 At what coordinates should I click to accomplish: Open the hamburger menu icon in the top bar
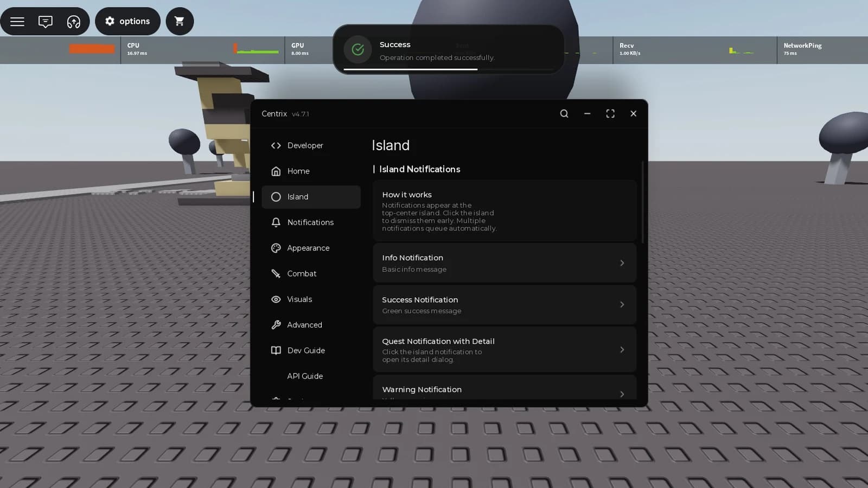17,21
